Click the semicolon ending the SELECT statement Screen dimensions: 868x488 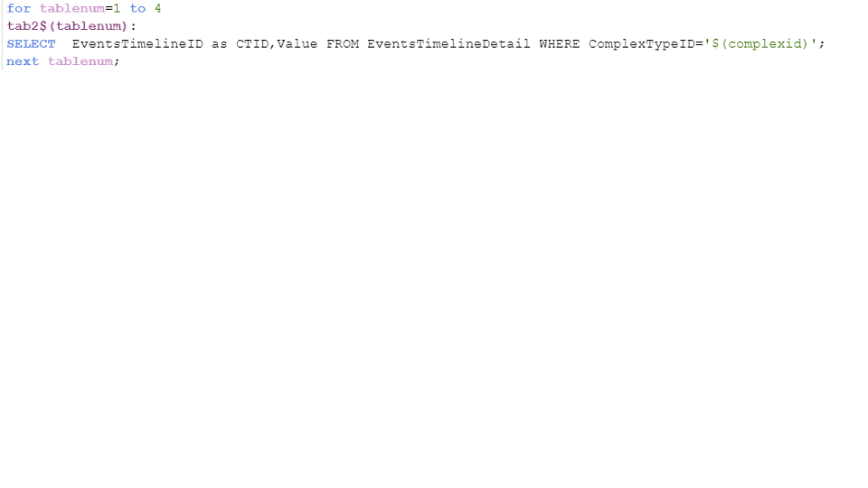click(822, 44)
